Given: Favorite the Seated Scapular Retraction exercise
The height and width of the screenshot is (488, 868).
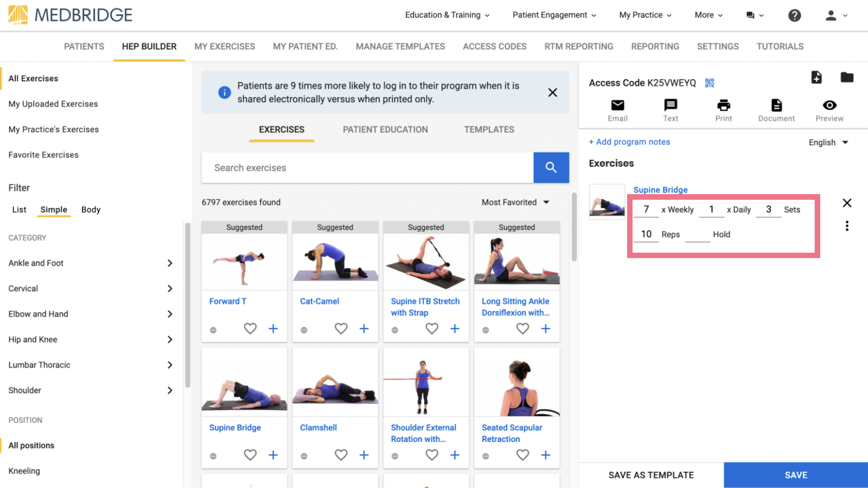Looking at the screenshot, I should point(522,455).
